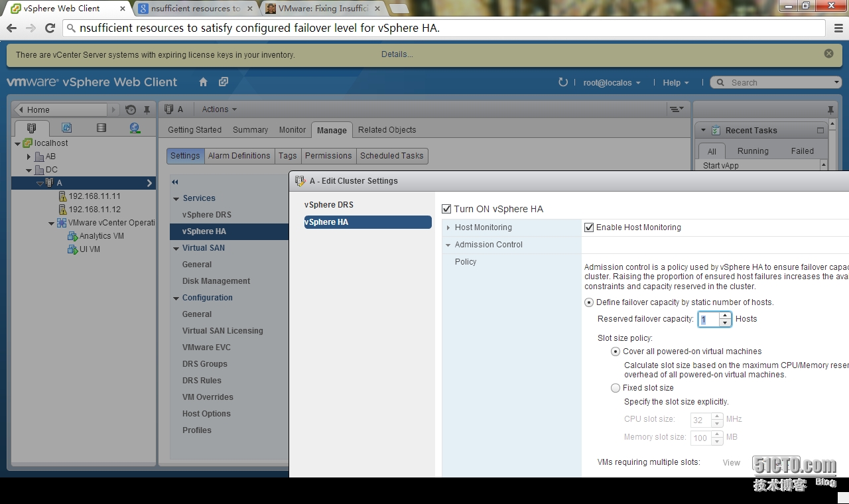
Task: Expand the Host Monitoring section
Action: (x=448, y=227)
